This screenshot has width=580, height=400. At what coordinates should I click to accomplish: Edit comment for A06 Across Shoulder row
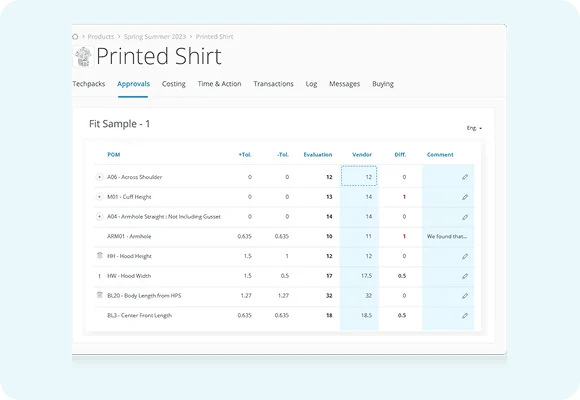[x=465, y=177]
